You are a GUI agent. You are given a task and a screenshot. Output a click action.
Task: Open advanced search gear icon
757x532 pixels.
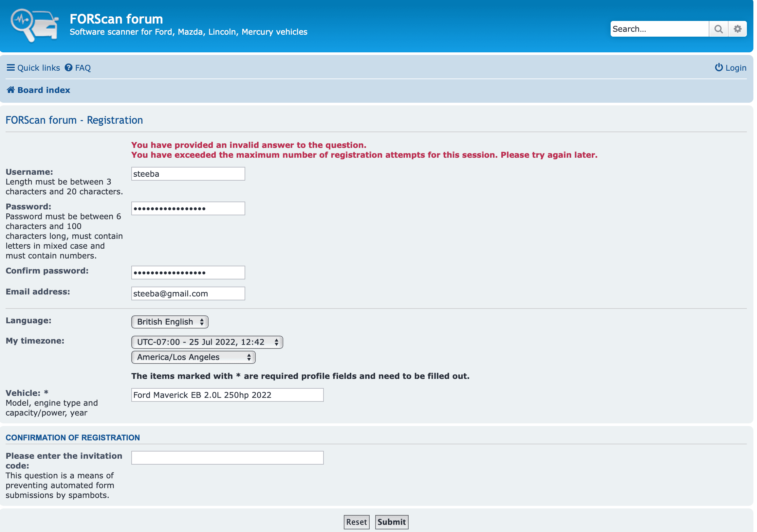click(x=738, y=29)
